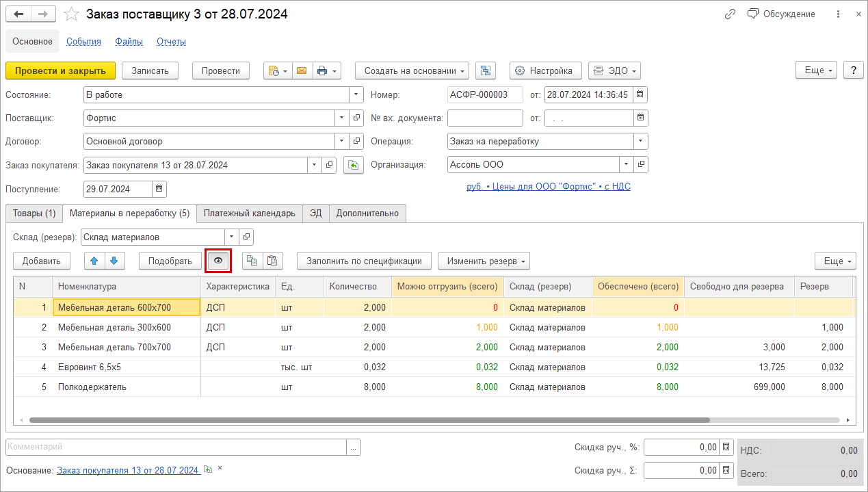Click the favorites star icon
This screenshot has height=492, width=868.
72,14
